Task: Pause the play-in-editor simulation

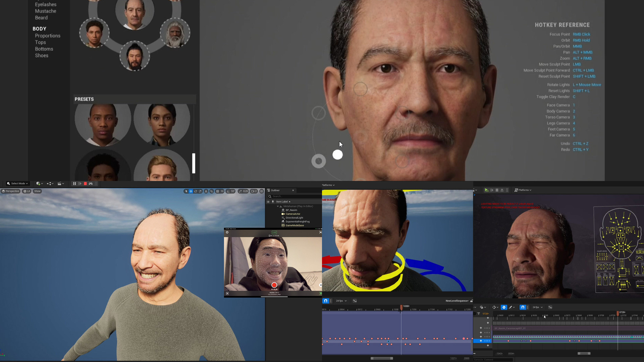Action: pos(74,184)
